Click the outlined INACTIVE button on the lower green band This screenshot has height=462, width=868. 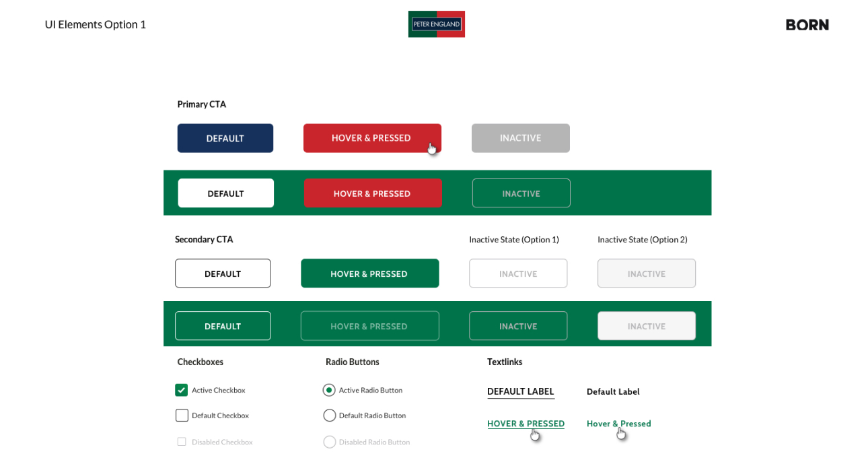tap(518, 326)
